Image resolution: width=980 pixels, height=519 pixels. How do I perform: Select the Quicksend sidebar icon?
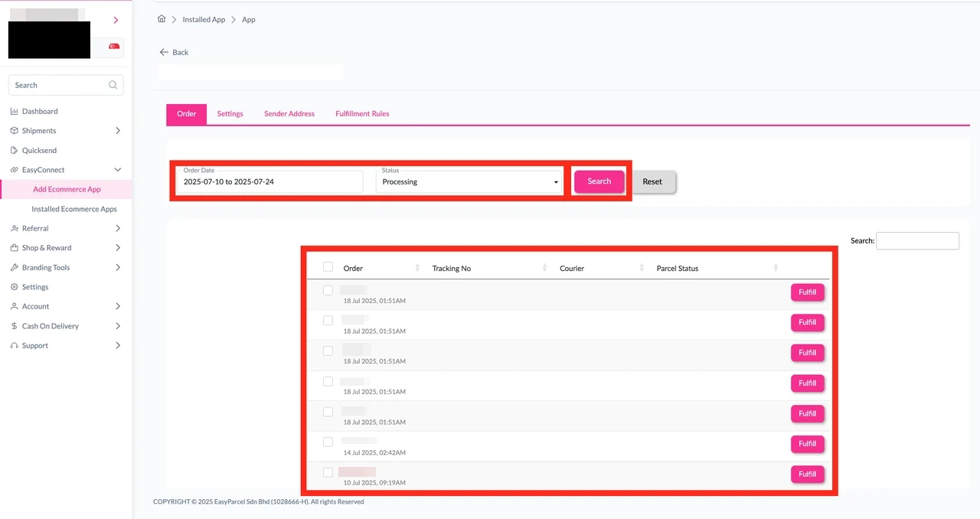tap(16, 150)
